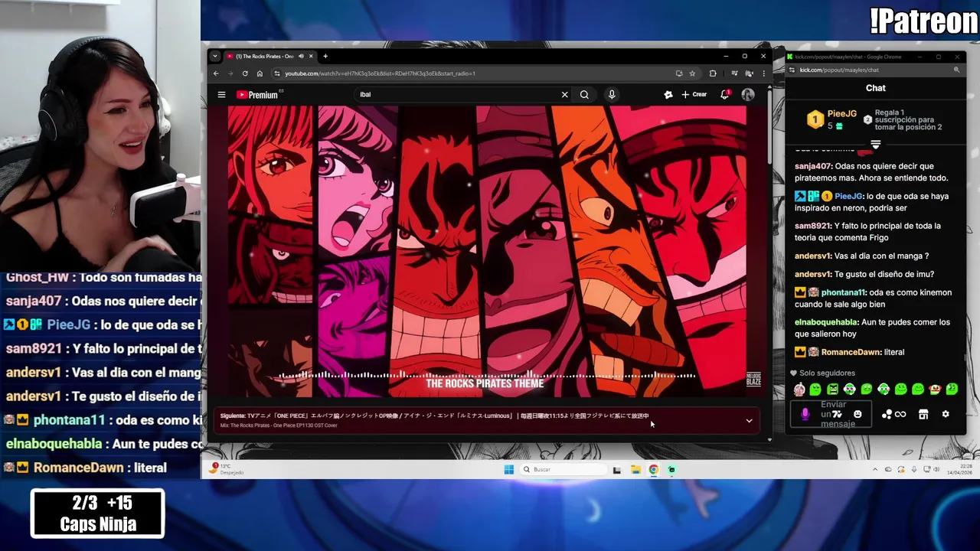Collapse the leaderboard with the arrow handle
This screenshot has height=551, width=980.
pyautogui.click(x=875, y=144)
